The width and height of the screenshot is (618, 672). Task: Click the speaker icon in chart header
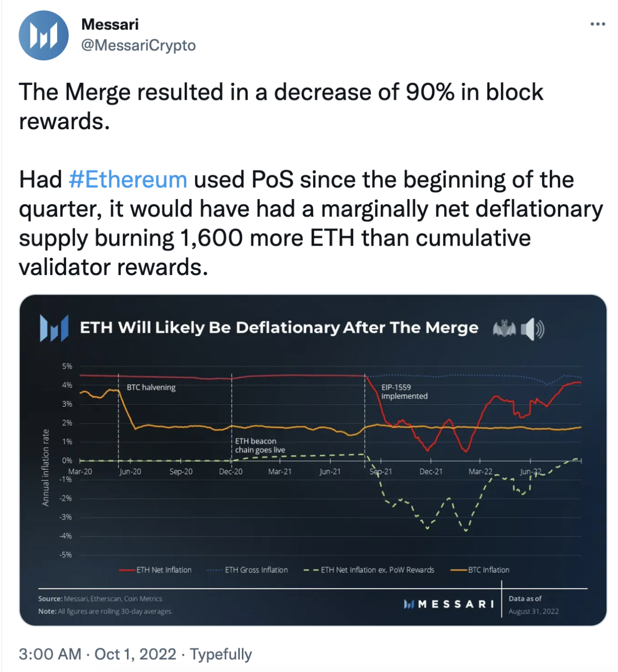pos(532,329)
